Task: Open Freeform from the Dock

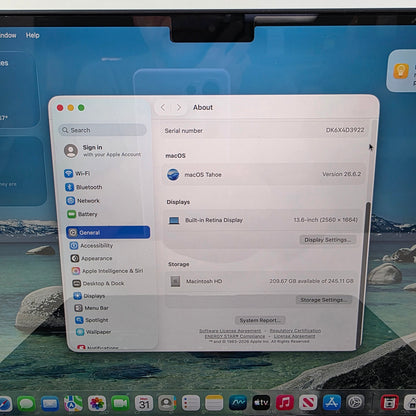Action: click(238, 403)
